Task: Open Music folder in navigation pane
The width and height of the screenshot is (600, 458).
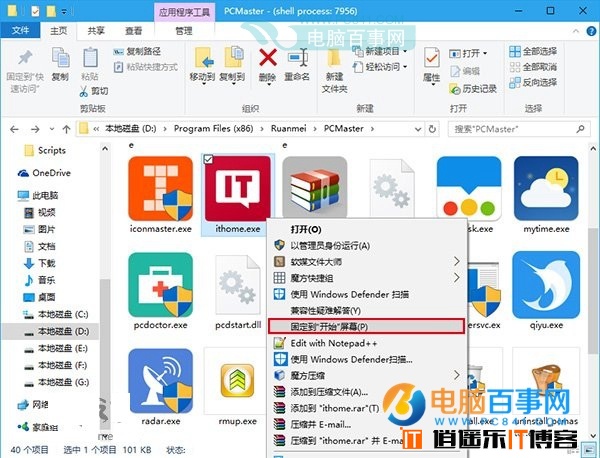Action: coord(39,280)
